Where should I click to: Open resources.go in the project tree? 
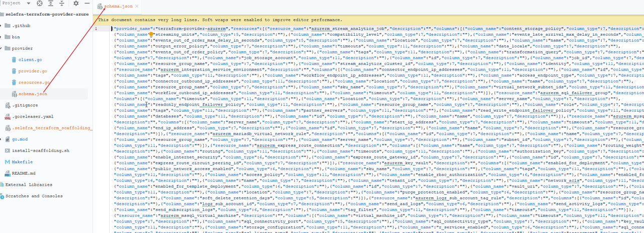pos(34,83)
